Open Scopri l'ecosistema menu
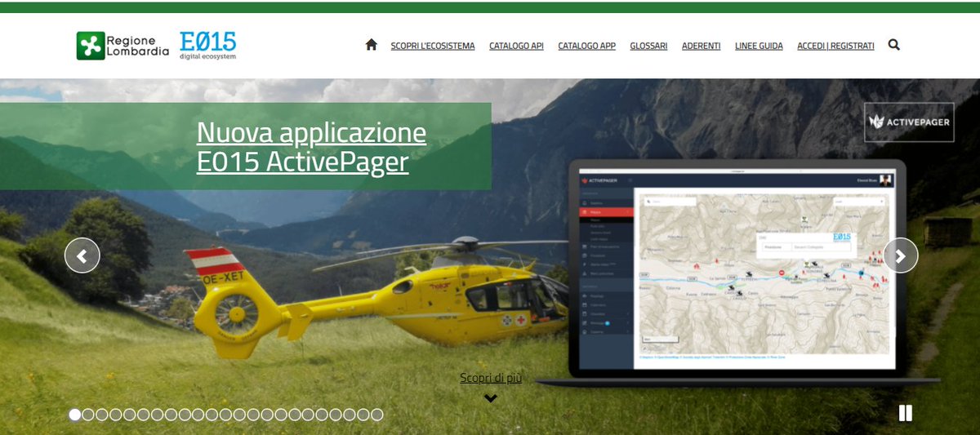Image resolution: width=980 pixels, height=435 pixels. pyautogui.click(x=433, y=46)
